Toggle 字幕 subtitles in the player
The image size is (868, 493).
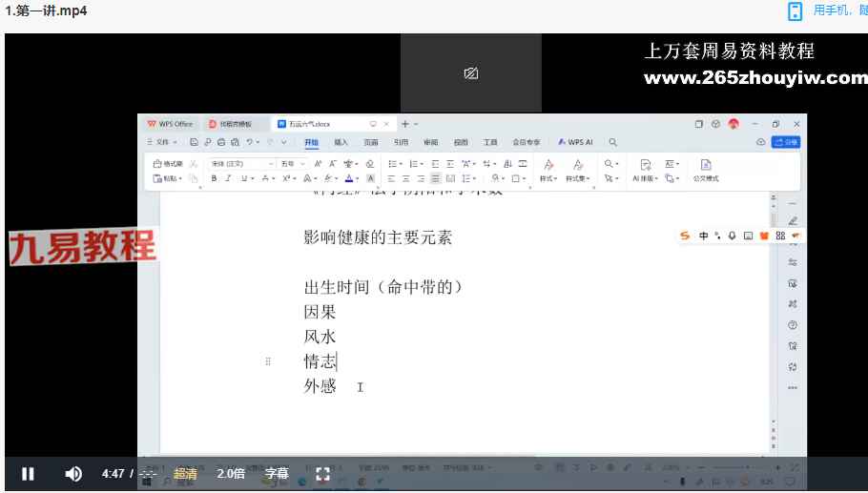point(277,474)
